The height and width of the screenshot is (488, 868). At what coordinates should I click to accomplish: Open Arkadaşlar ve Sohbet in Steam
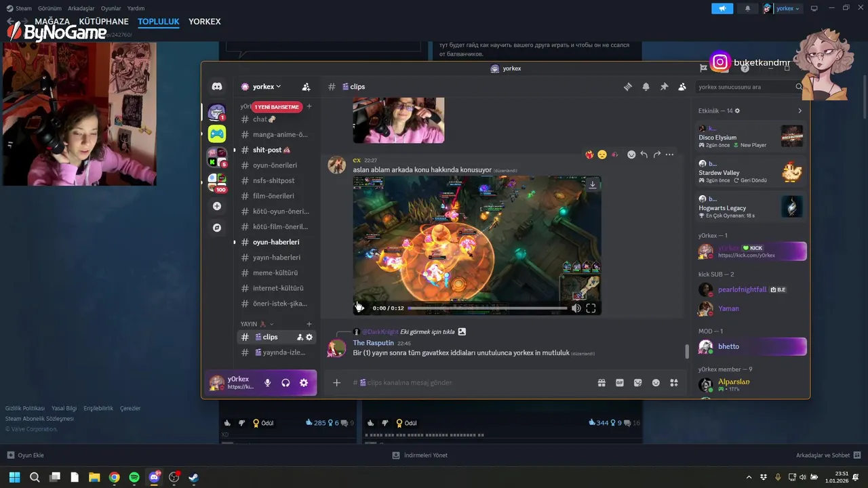tap(828, 455)
